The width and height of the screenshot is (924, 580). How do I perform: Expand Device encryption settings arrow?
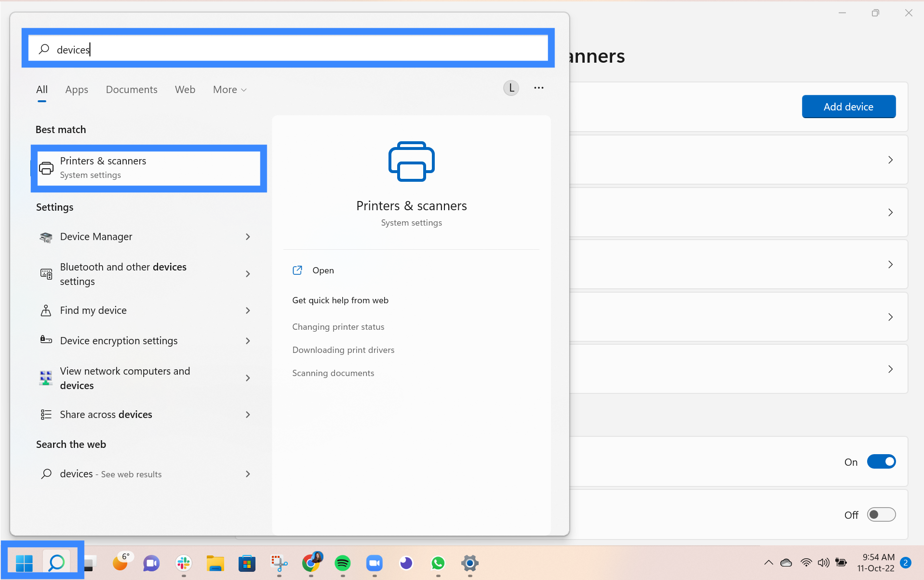(248, 341)
